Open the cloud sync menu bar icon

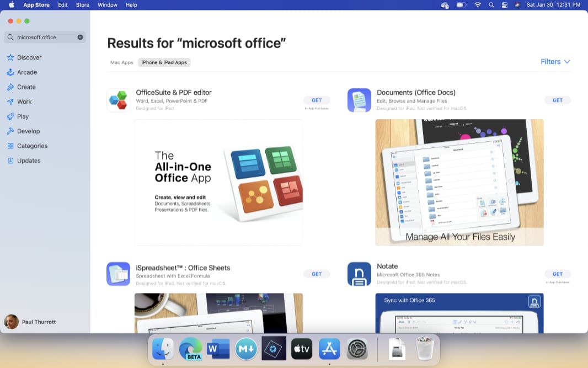[445, 5]
